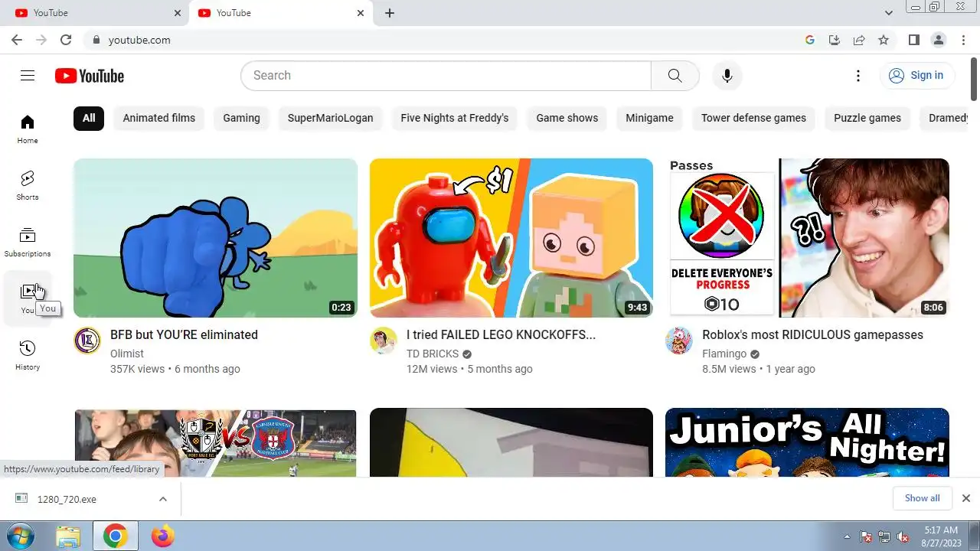Select the SuperMarioLogan chip
This screenshot has width=980, height=551.
point(330,118)
